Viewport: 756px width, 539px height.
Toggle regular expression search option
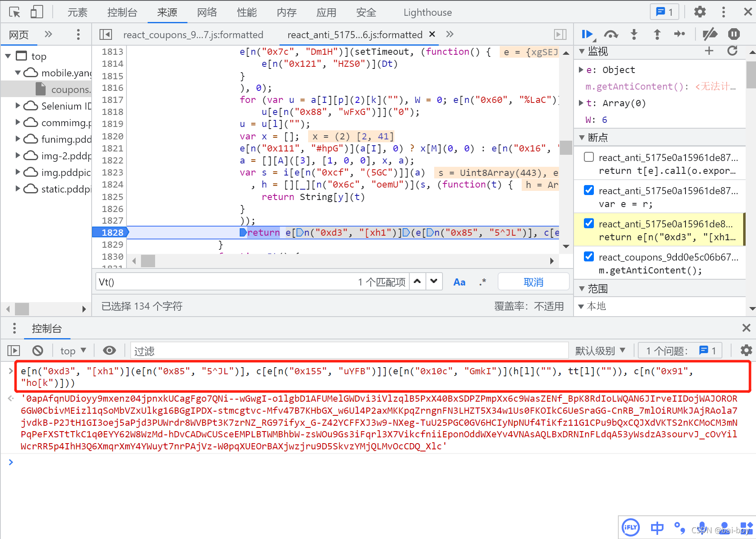[482, 282]
